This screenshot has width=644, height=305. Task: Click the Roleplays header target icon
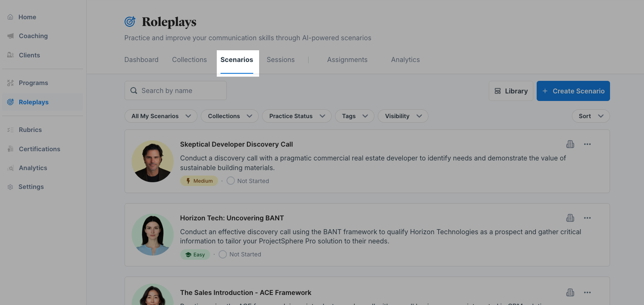(130, 21)
